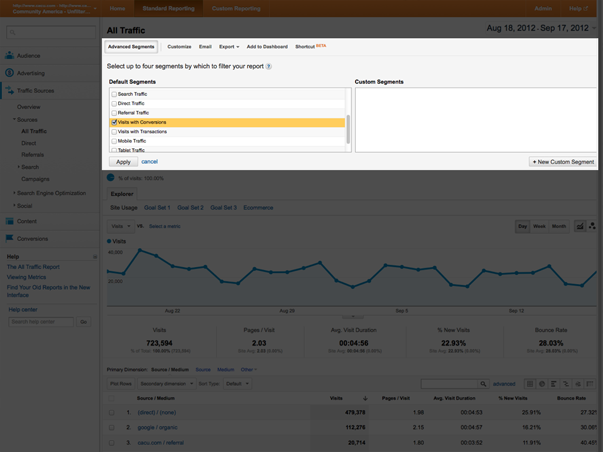Click the table search input field
603x452 pixels.
click(450, 384)
